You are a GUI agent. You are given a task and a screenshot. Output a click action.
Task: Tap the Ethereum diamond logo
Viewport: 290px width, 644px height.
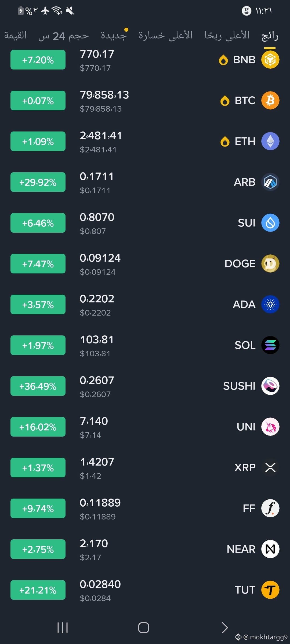pos(270,141)
